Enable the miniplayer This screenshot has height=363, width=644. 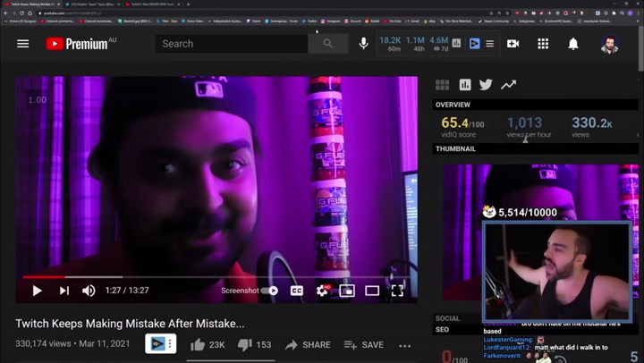pos(347,291)
